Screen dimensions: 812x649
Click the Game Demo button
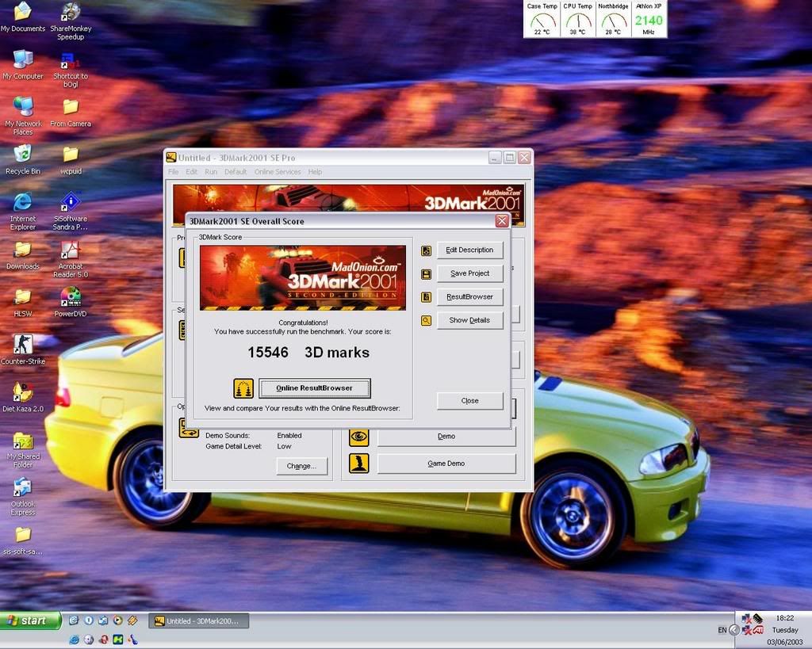pos(446,464)
